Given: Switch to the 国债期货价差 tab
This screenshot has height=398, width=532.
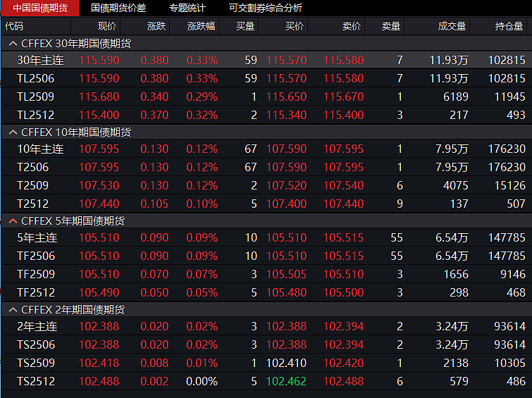Looking at the screenshot, I should coord(118,8).
